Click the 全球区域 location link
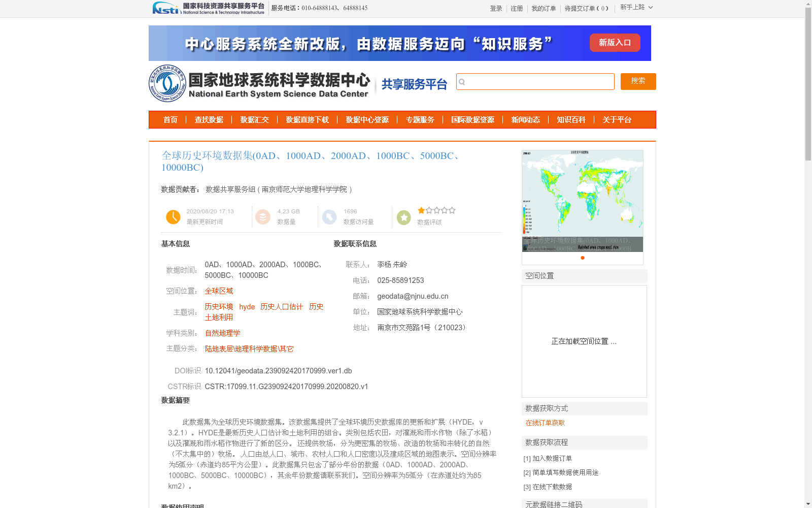The width and height of the screenshot is (812, 508). 219,291
